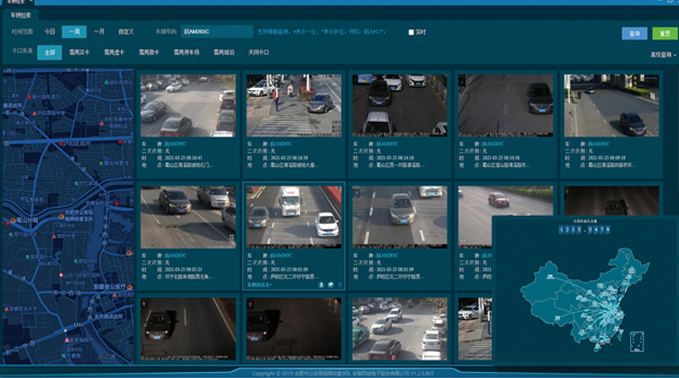679x378 pixels.
Task: Open the white truck capture thumbnail
Action: (294, 217)
